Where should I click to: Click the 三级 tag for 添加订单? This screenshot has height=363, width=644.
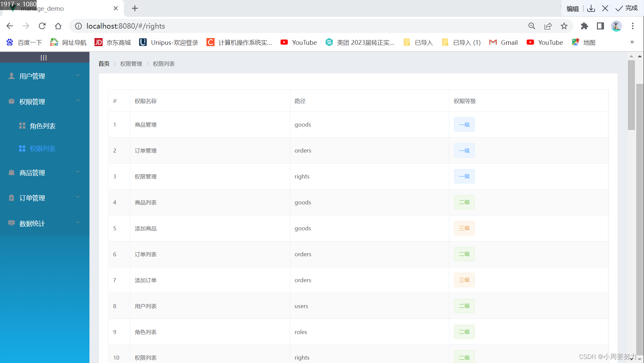click(x=464, y=280)
